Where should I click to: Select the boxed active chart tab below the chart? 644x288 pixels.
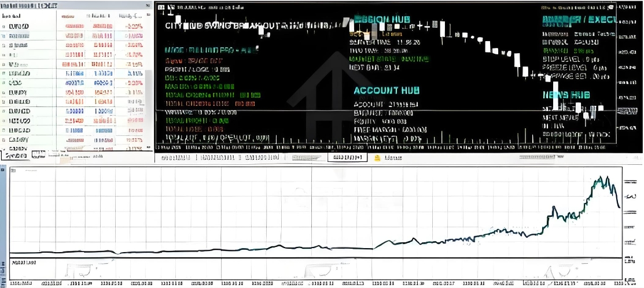click(347, 157)
